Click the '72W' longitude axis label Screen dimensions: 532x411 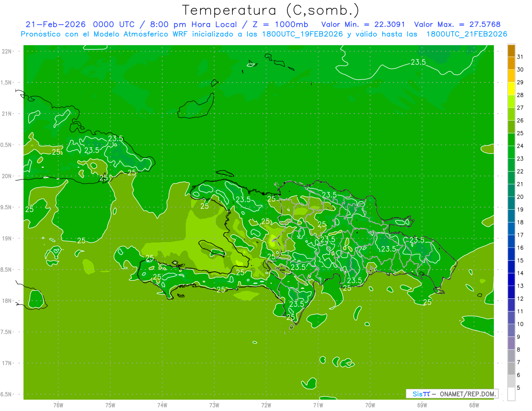[x=266, y=405]
